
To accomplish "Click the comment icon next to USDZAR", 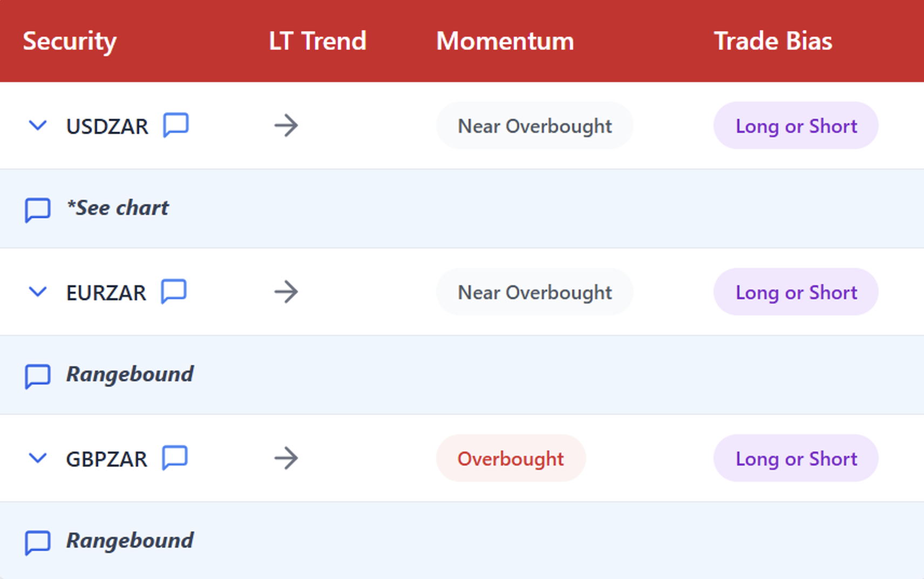I will click(176, 125).
